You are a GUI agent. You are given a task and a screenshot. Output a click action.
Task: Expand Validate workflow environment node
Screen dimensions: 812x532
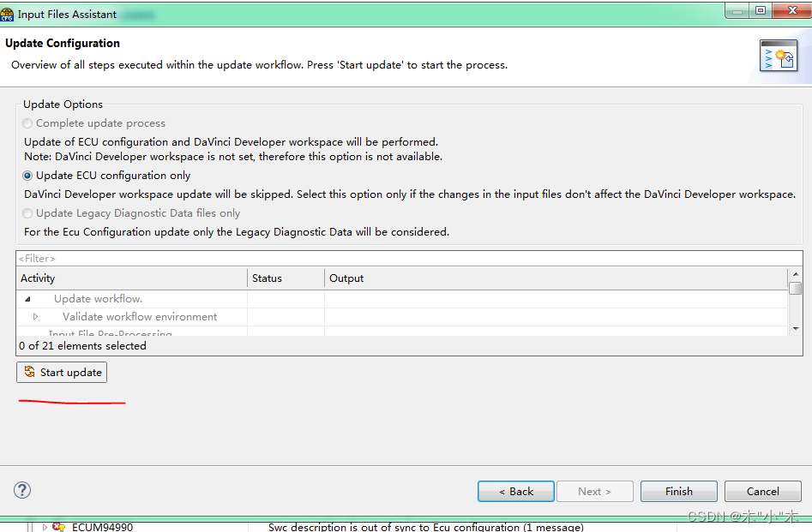click(x=36, y=317)
